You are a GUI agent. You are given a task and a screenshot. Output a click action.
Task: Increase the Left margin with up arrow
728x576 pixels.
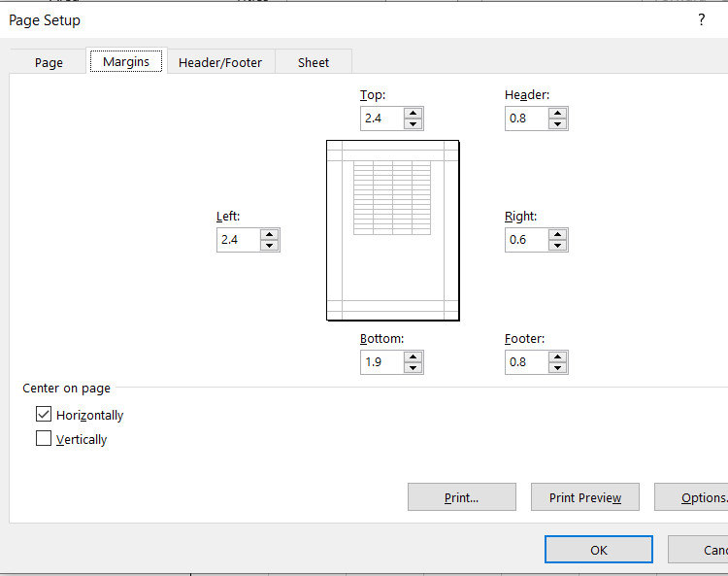point(269,234)
